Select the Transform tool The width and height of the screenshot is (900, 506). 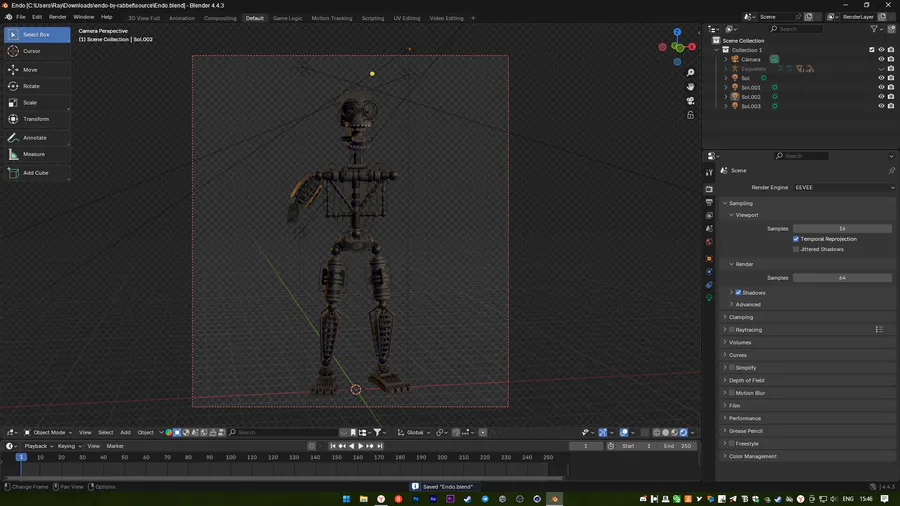coord(37,119)
